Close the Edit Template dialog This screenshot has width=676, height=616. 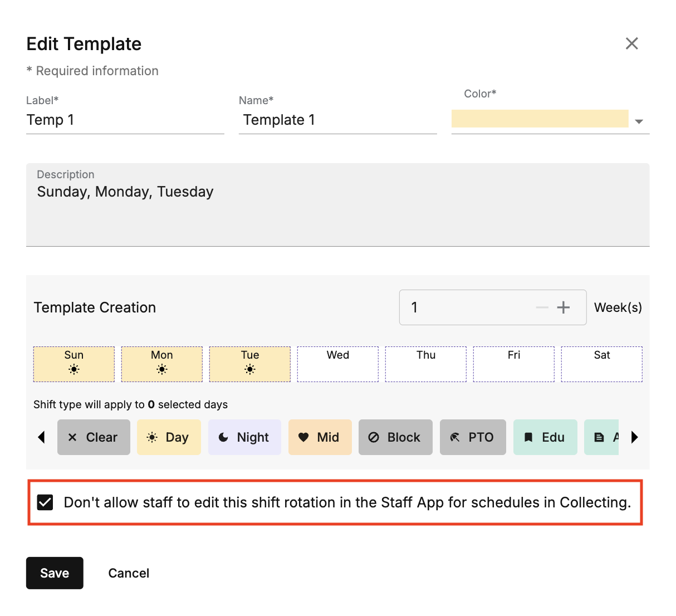631,43
